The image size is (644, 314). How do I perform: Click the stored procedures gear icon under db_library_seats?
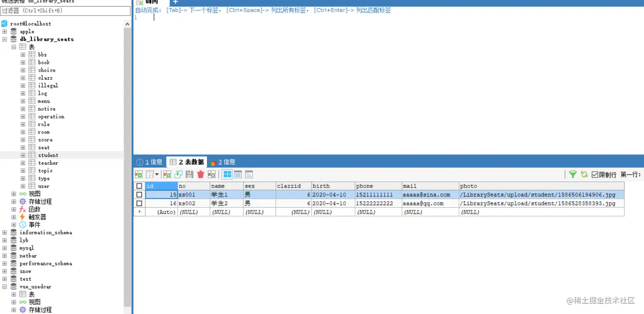point(23,202)
